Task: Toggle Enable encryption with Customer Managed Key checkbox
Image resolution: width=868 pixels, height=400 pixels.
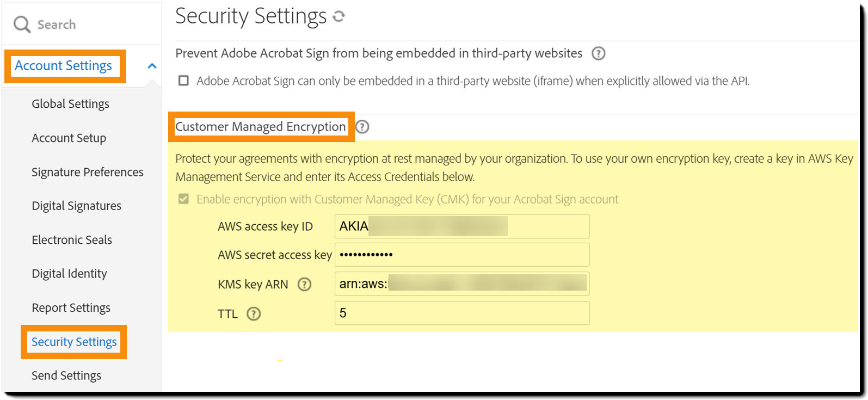Action: [184, 199]
